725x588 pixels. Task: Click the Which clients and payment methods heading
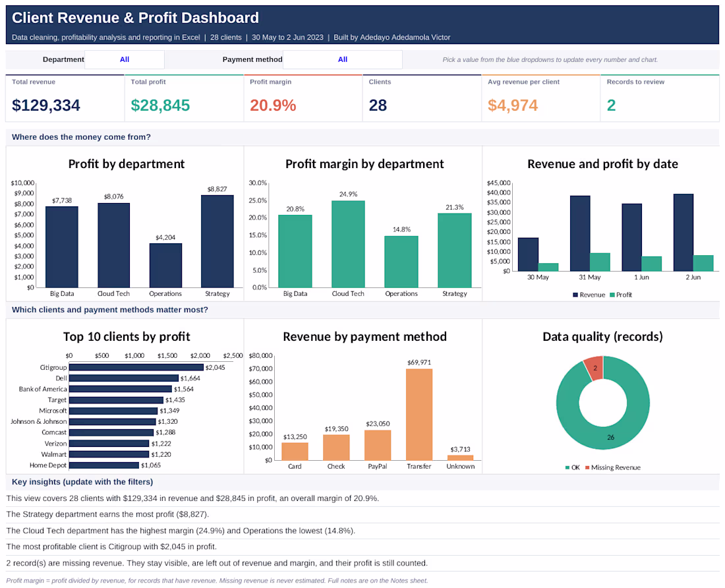coord(109,310)
